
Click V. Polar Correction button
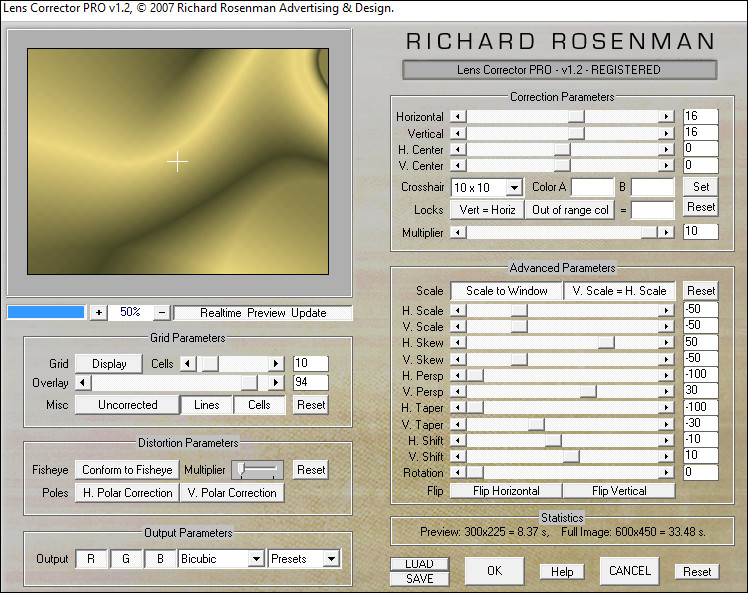[232, 493]
